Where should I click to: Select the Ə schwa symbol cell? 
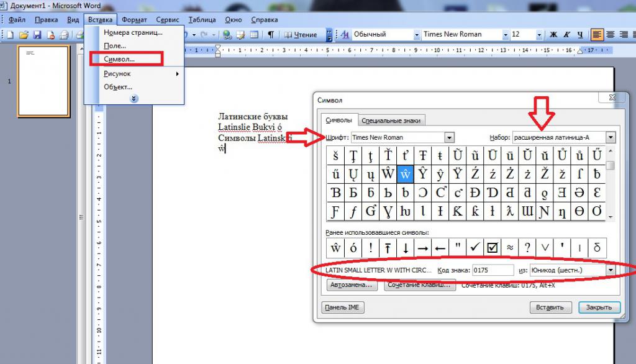point(579,193)
